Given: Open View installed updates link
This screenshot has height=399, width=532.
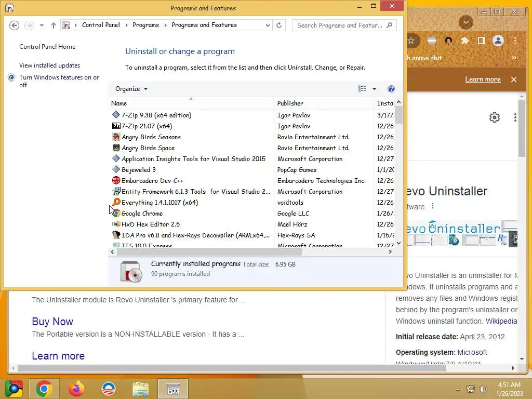Looking at the screenshot, I should pos(49,65).
